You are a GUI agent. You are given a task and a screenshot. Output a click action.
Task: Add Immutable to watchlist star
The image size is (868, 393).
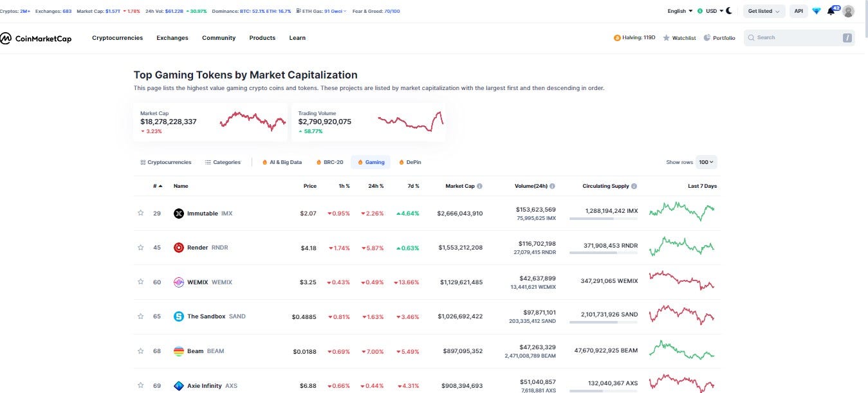click(140, 213)
